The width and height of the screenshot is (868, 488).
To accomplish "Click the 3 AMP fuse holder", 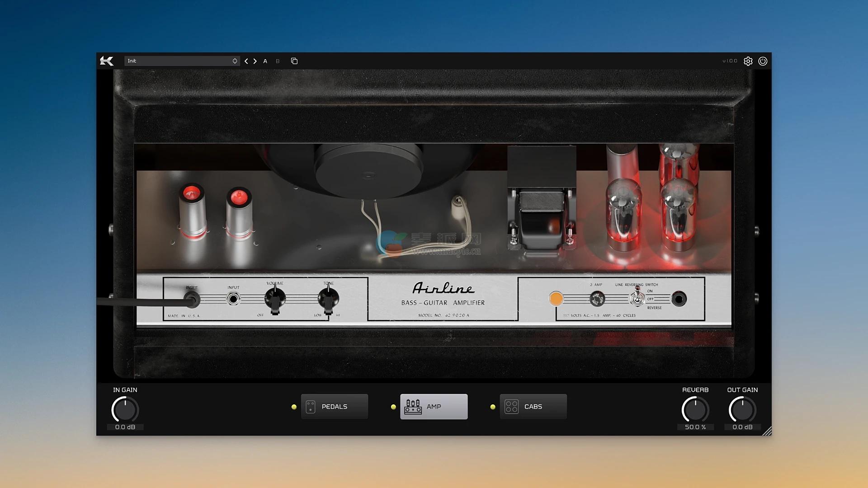I will tap(597, 299).
